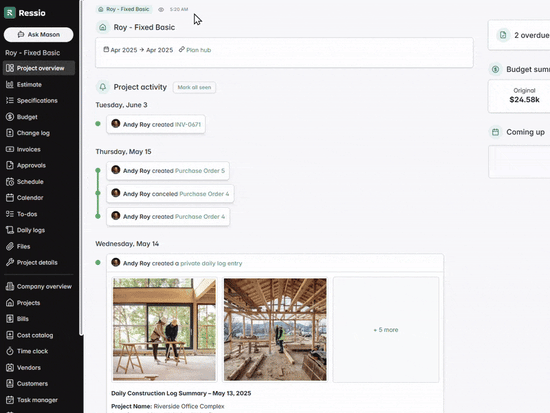Click the Mark all seen button
This screenshot has width=550, height=413.
pyautogui.click(x=194, y=87)
